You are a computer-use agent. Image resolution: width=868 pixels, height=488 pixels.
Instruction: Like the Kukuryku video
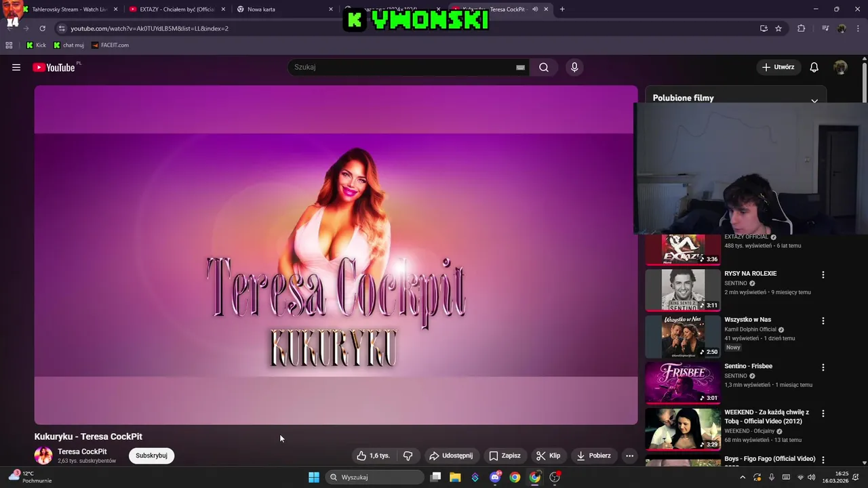tap(374, 455)
